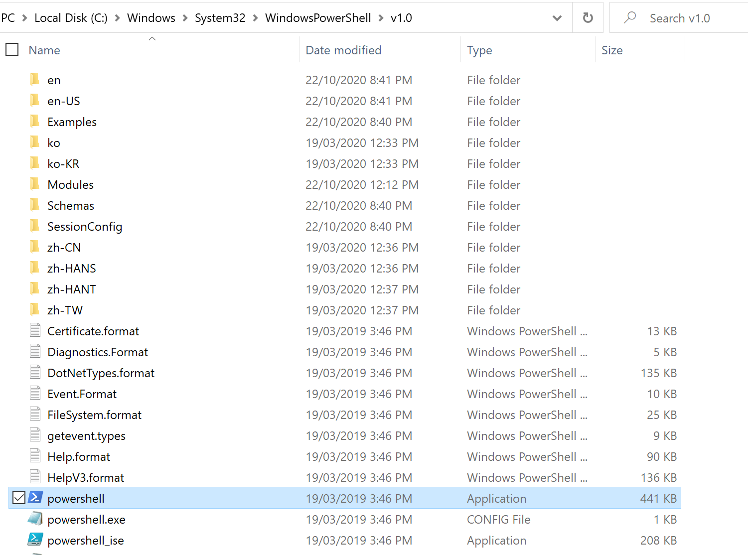Navigate to Local Disk (C:) breadcrumb

[x=71, y=18]
